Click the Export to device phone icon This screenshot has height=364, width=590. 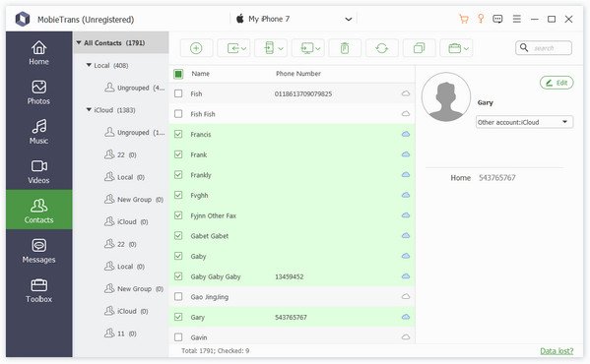[x=269, y=48]
